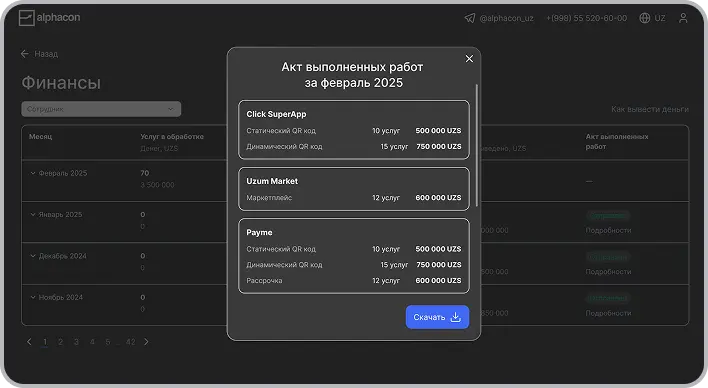Click the alphacon logo

50,18
